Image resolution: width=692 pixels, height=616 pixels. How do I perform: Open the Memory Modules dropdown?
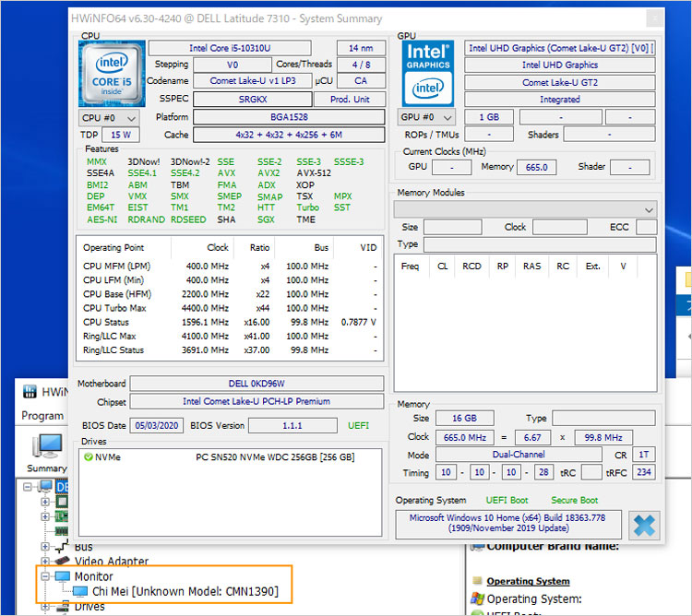525,209
